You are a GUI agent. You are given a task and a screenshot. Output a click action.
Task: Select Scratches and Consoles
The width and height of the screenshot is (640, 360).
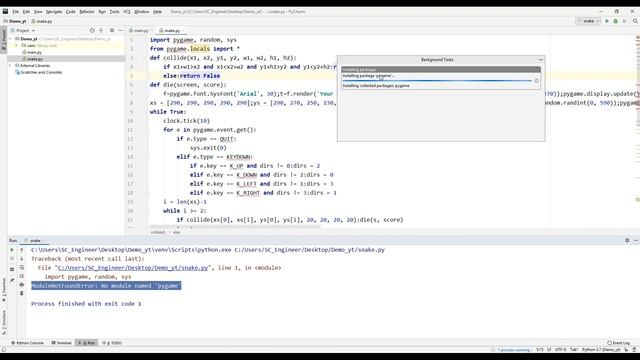pos(41,72)
